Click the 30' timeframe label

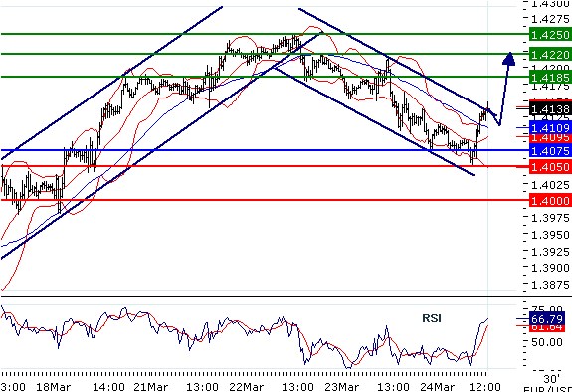click(551, 378)
